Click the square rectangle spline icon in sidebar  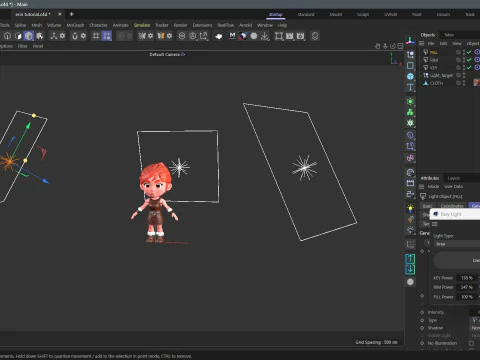pos(410,66)
